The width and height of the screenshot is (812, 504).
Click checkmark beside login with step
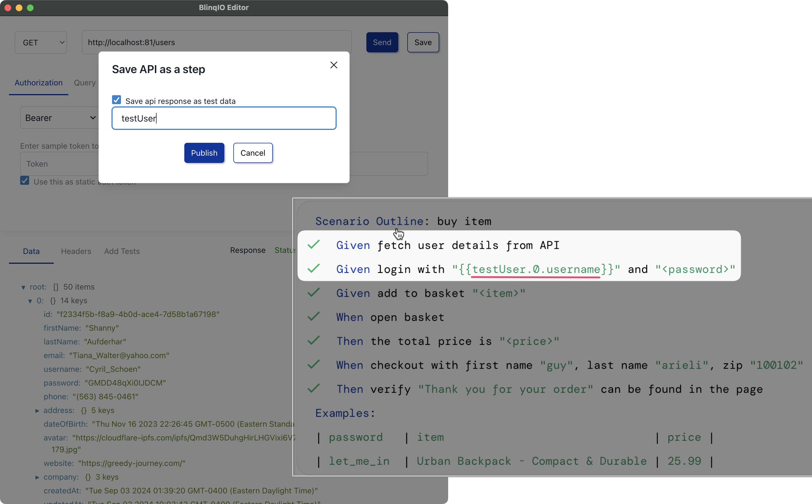(x=313, y=269)
